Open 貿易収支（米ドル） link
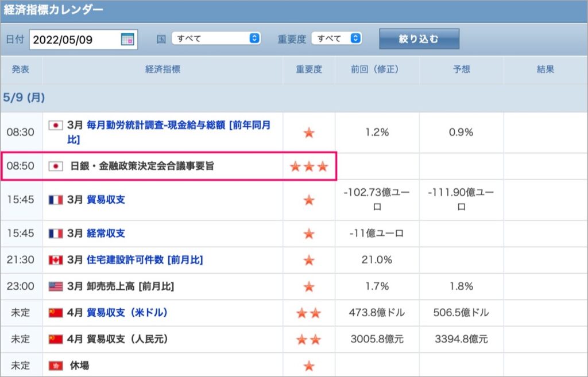Viewport: 588px width, 377px height. tap(127, 313)
